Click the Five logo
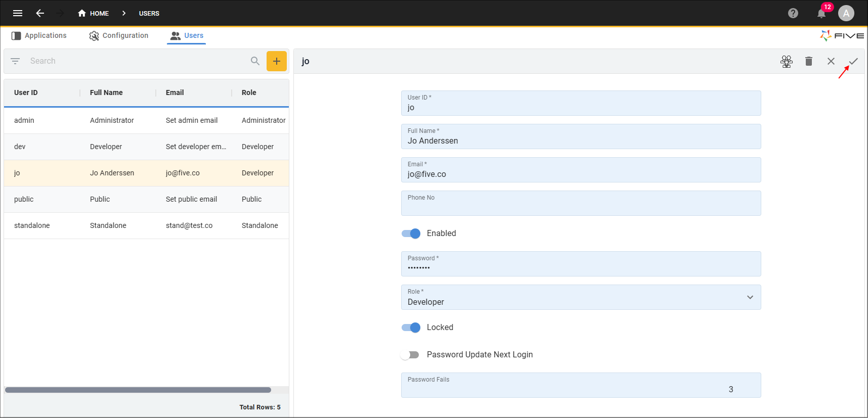Image resolution: width=868 pixels, height=418 pixels. tap(842, 35)
